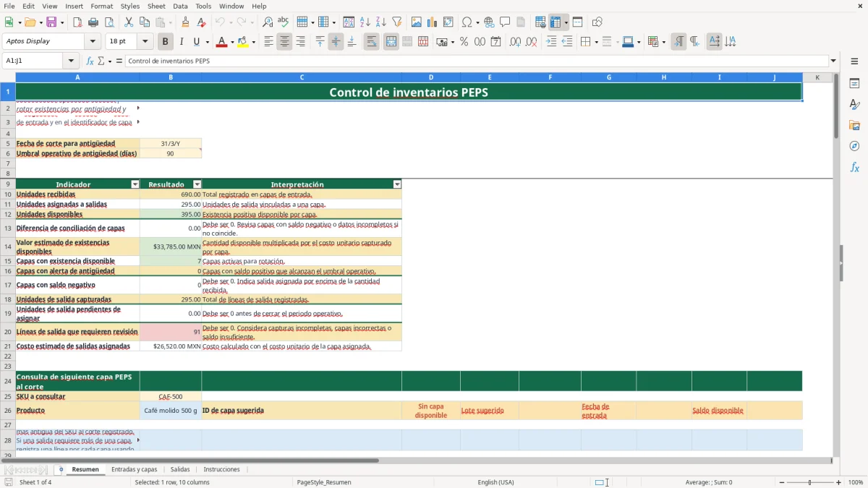Run the Spelling check abc icon
Screen dimensions: 868x488
click(x=284, y=22)
